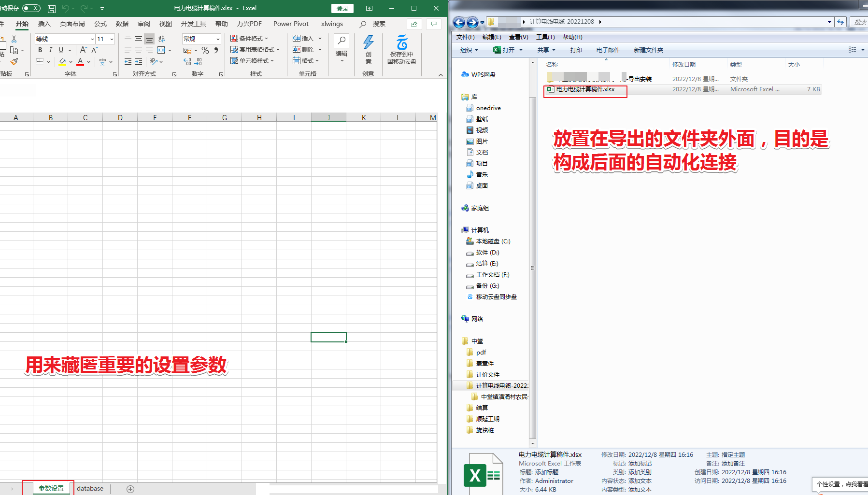Toggle Underline formatting
This screenshot has width=868, height=495.
pyautogui.click(x=61, y=50)
